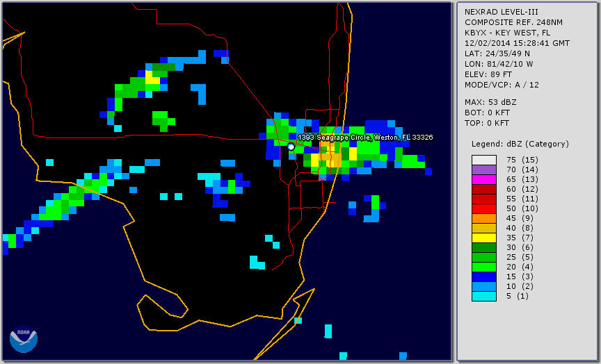Select the 25 dBZ green legend swatch

[x=483, y=257]
